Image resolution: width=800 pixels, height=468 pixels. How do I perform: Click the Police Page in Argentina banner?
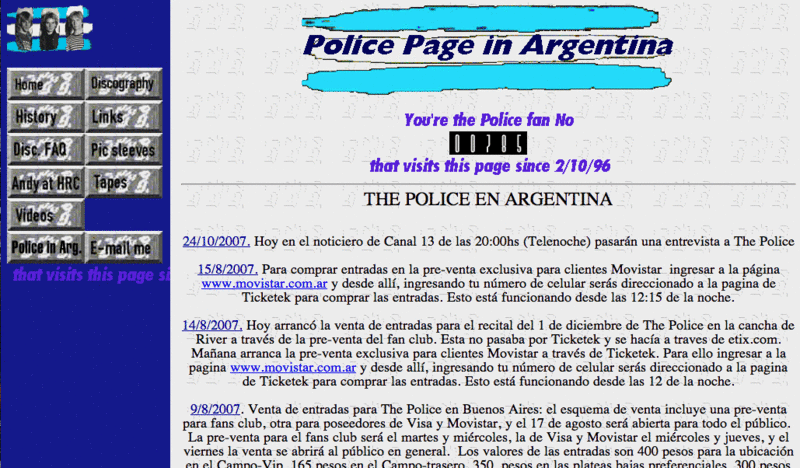[487, 50]
